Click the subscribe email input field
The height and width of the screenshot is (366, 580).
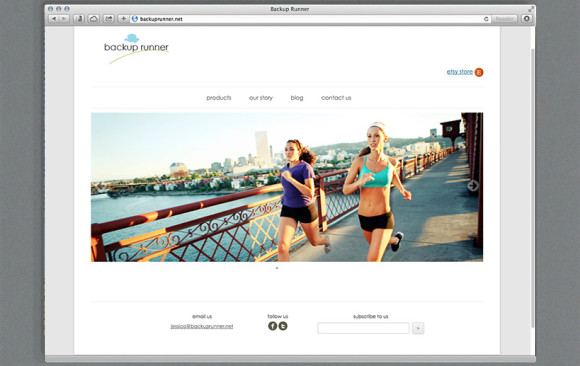click(x=363, y=328)
